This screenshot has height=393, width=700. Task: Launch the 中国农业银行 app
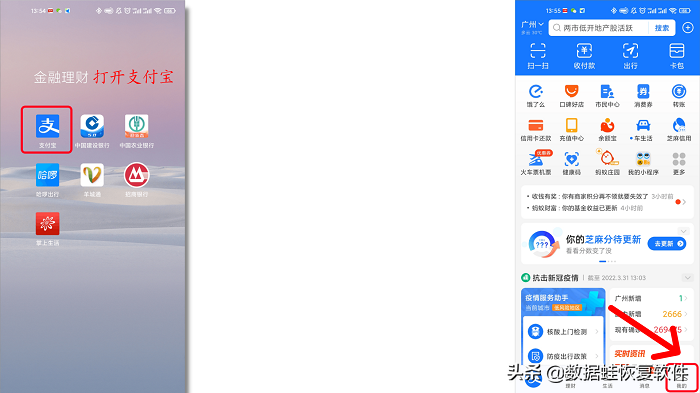137,126
